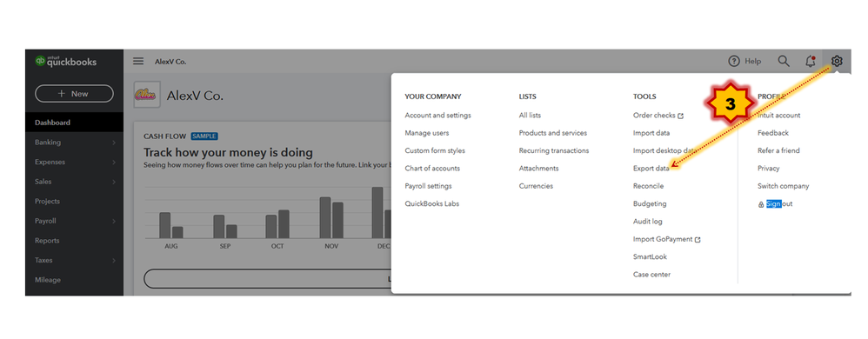
Task: Open SmartLook tool
Action: click(650, 256)
